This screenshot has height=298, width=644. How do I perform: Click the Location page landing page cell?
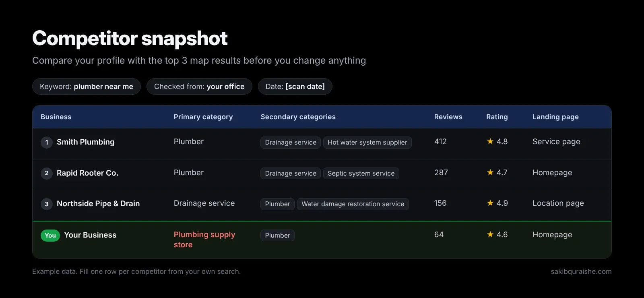tap(558, 203)
